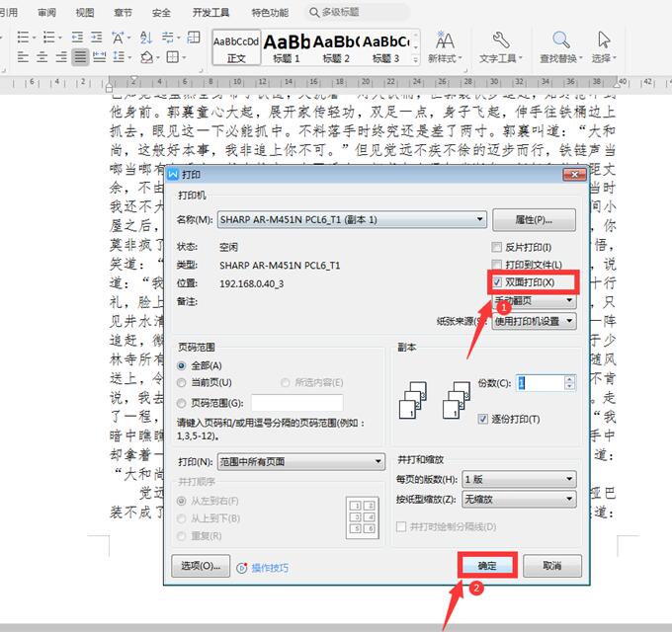Viewport: 672px width, 632px height.
Task: Click the Select cursor tool
Action: [604, 39]
